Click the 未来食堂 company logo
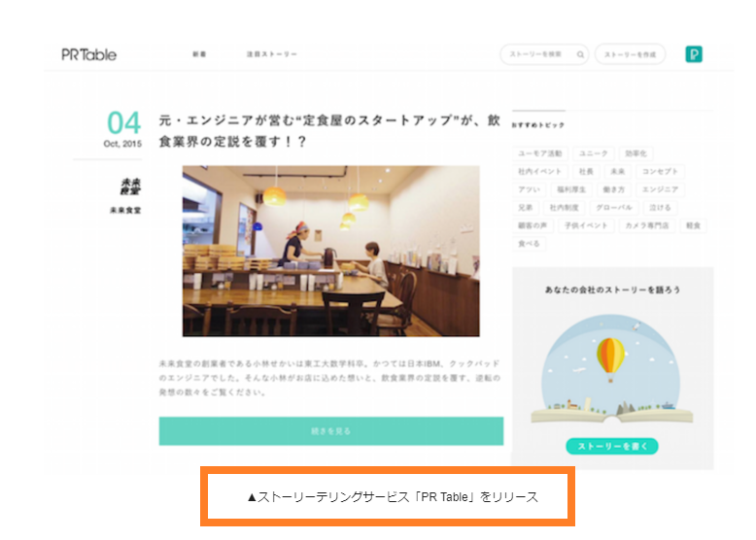The image size is (756, 540). (x=130, y=186)
